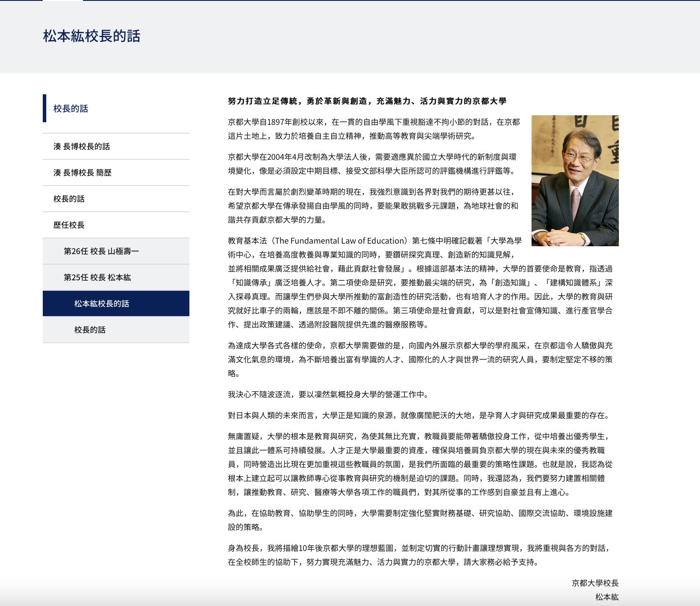
Task: Click 校長的話 sidebar heading with blue bar
Action: [x=71, y=109]
